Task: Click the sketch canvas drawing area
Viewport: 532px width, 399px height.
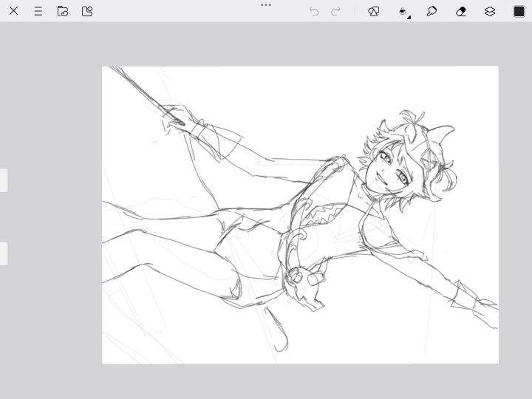Action: point(300,215)
